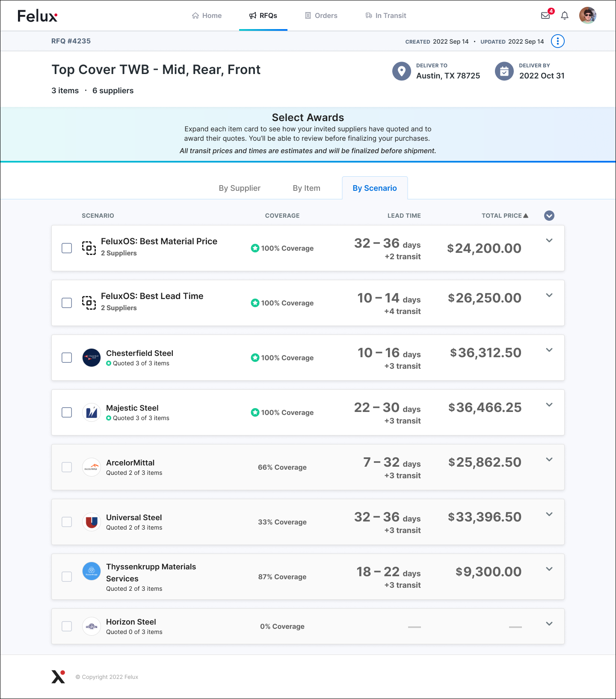Toggle the Horizon Steel checkbox
Image resolution: width=616 pixels, height=699 pixels.
(67, 626)
